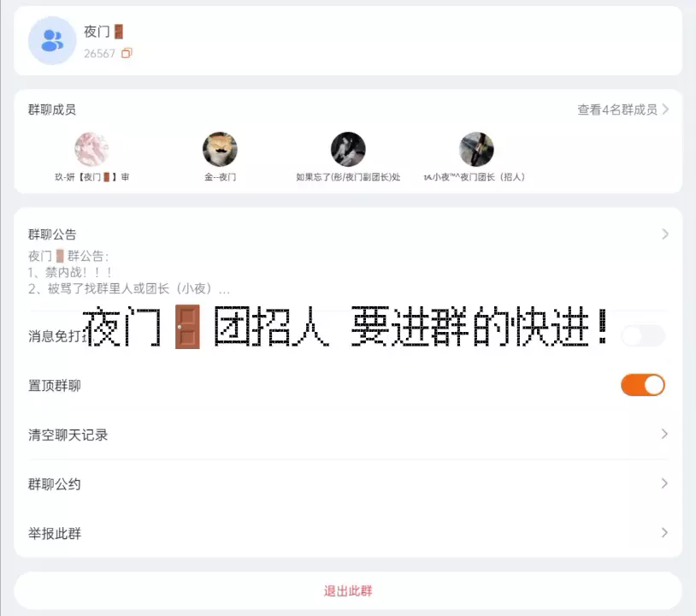Open avatar of member 金--夜门

(220, 149)
